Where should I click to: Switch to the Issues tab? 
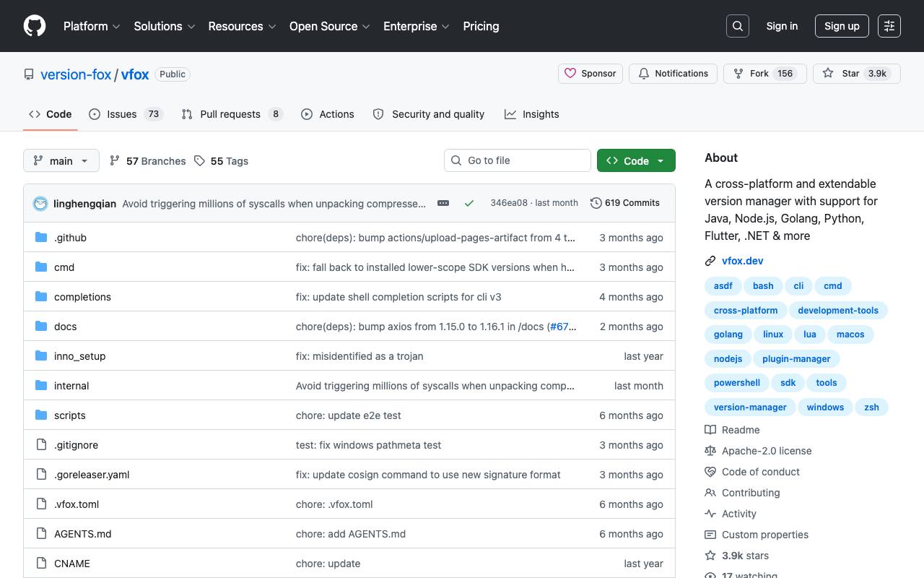click(x=126, y=114)
